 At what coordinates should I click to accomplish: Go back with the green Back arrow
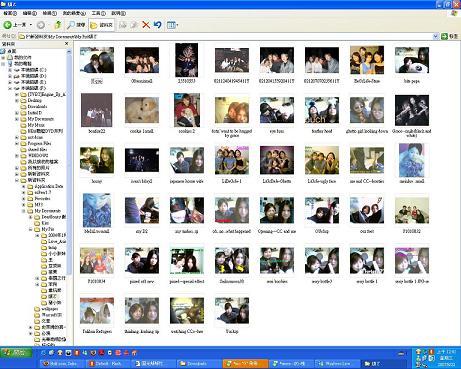click(x=15, y=25)
